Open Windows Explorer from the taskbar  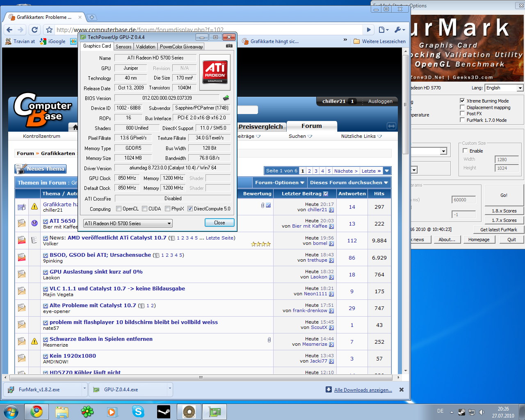(x=62, y=411)
